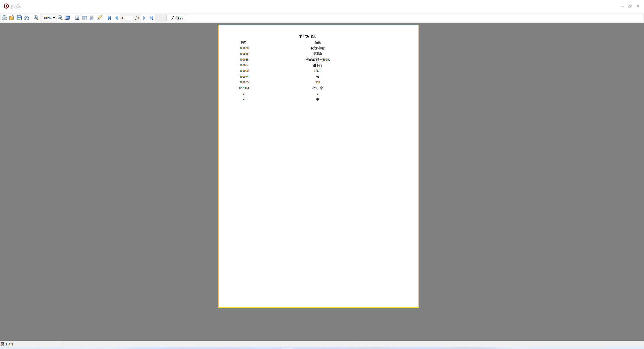This screenshot has height=349, width=644.
Task: Zoom out with magnifier minus icon
Action: (x=60, y=18)
